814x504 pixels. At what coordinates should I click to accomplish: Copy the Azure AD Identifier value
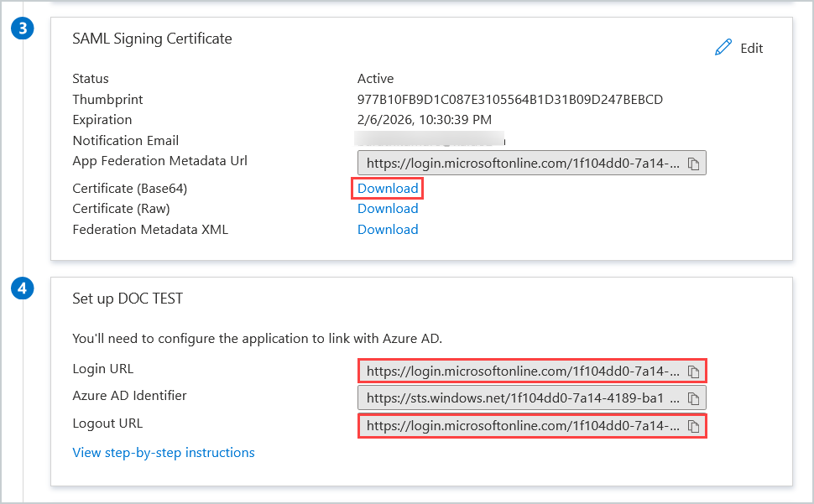tap(693, 397)
